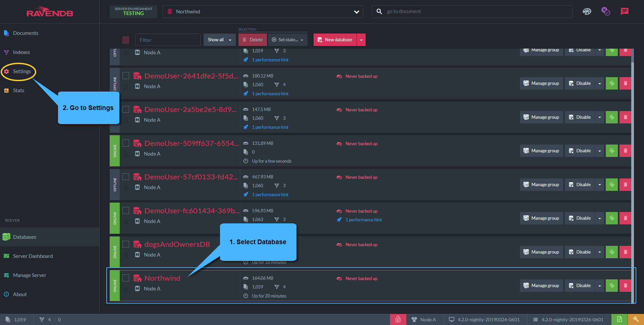Open the Set state dropdown
644x325 pixels.
[x=287, y=40]
